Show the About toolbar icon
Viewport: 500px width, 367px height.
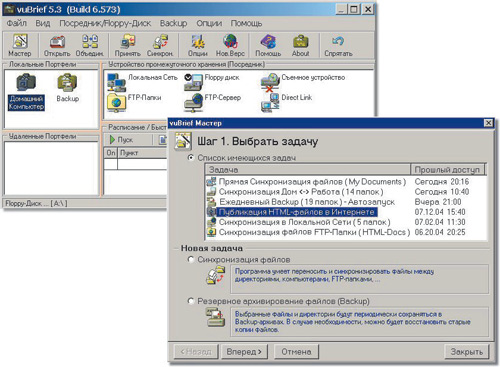point(300,45)
